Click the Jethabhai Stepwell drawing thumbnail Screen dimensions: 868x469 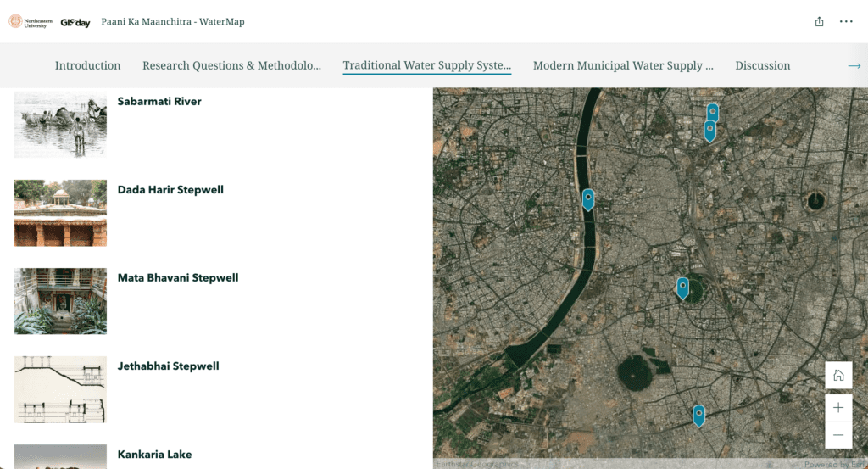point(60,389)
